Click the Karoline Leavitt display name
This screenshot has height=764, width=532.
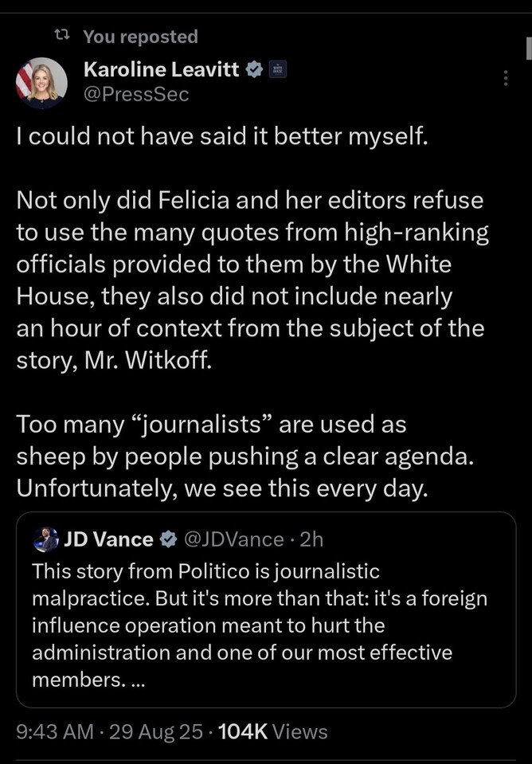161,70
